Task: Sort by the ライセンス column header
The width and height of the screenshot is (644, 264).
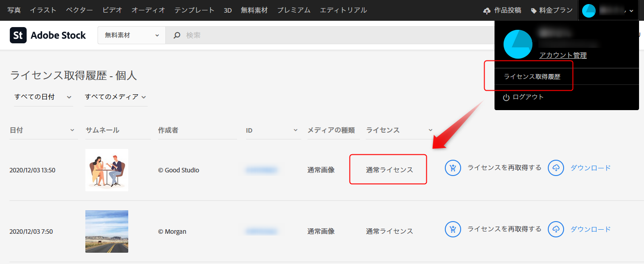Action: (400, 130)
